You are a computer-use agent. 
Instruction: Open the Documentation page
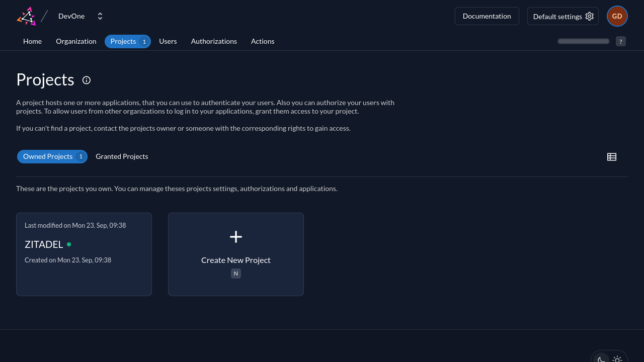487,16
